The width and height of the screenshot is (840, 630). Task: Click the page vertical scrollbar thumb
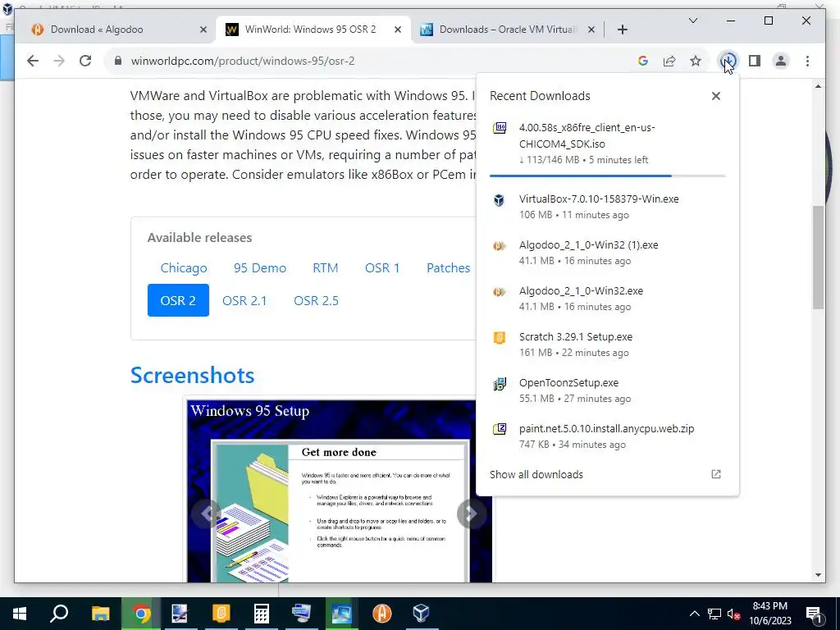[x=818, y=257]
